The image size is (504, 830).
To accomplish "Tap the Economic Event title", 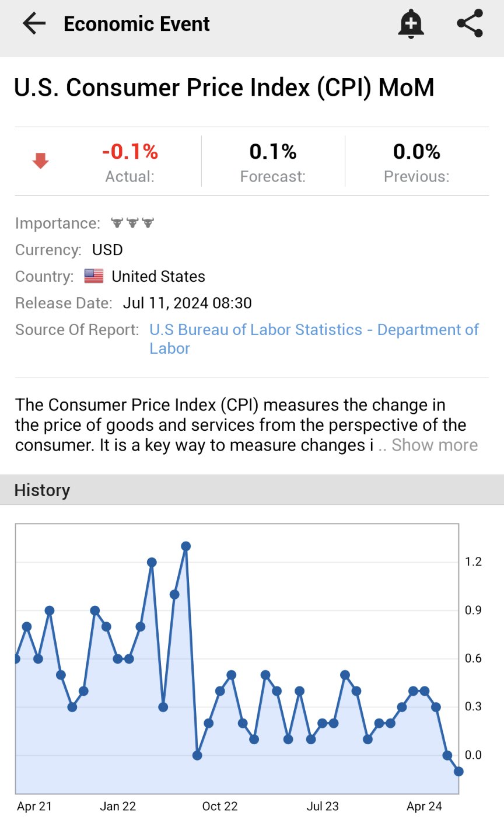I will [x=136, y=24].
